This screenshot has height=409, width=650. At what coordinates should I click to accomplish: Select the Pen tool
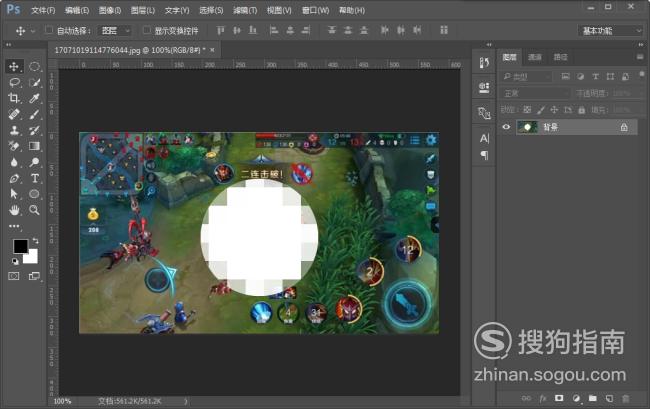pos(14,178)
